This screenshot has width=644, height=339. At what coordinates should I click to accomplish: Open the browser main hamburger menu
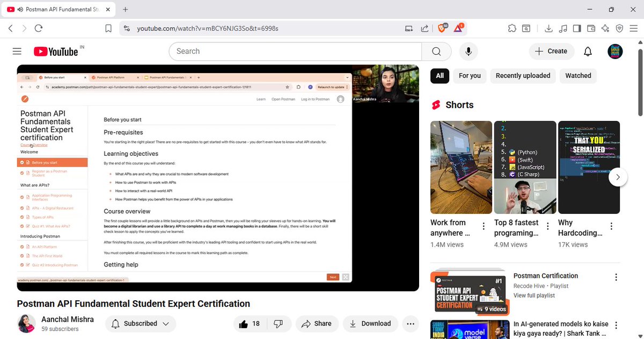634,28
